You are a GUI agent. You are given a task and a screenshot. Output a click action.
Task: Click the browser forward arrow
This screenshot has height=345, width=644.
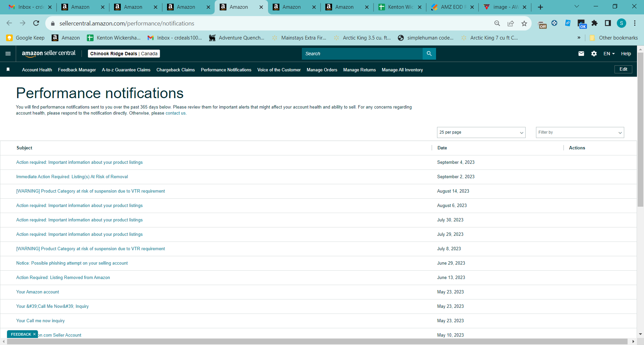click(22, 23)
